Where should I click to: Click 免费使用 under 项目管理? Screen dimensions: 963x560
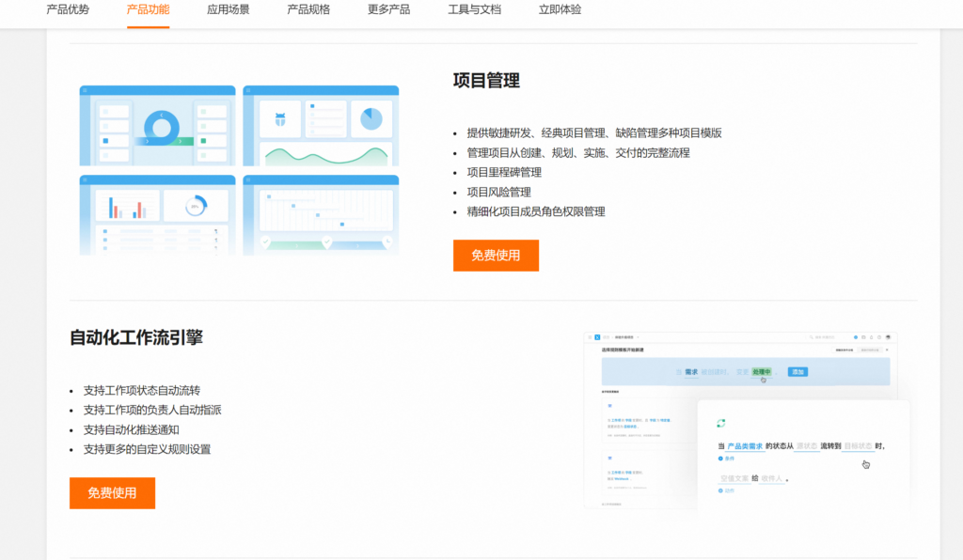click(496, 255)
